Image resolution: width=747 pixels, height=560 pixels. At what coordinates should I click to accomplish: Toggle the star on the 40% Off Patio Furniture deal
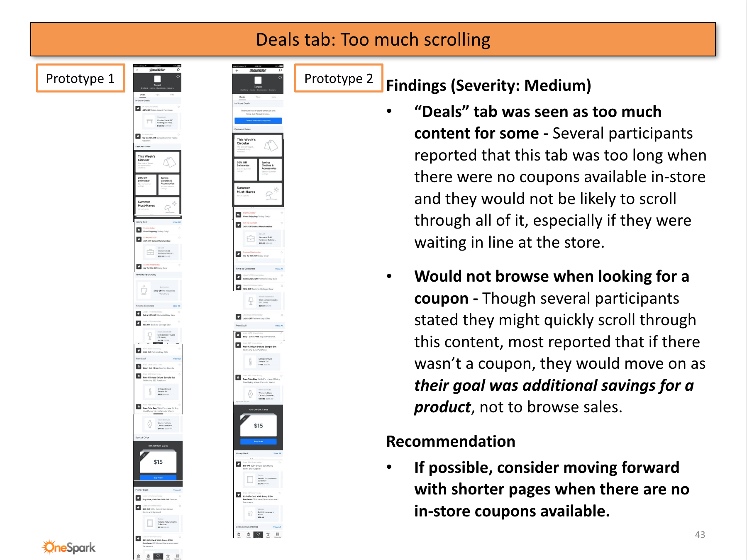point(178,107)
